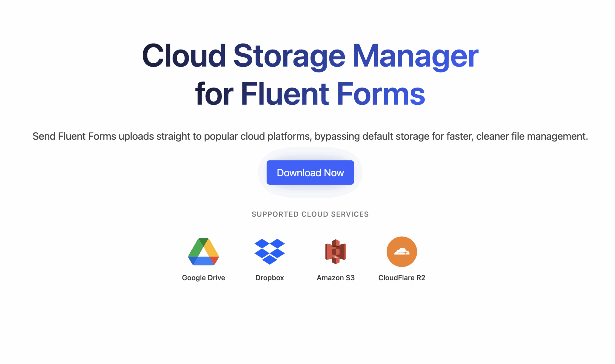Click the "Google Drive" text label

(x=203, y=278)
